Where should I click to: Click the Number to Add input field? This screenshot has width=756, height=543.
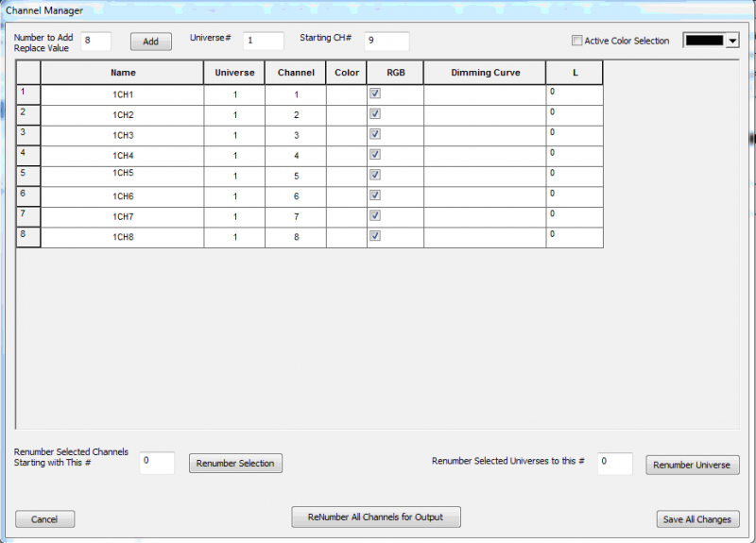pyautogui.click(x=96, y=42)
